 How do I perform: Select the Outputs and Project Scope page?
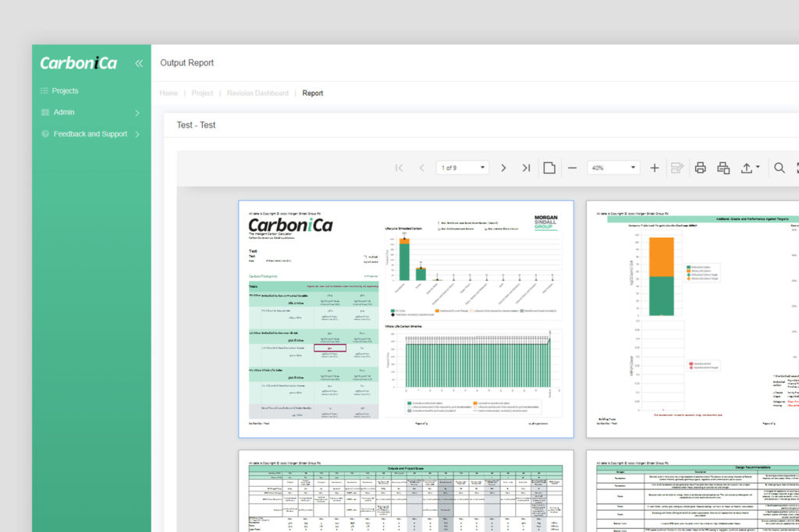(x=406, y=491)
